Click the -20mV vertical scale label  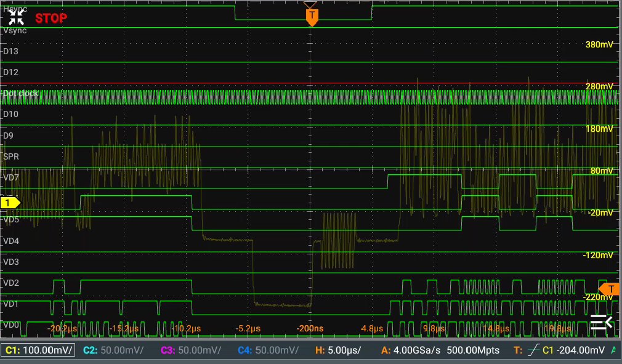[x=600, y=212]
